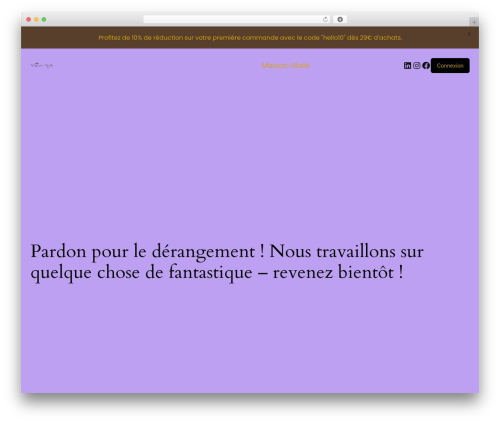
Task: Open a new tab with the plus icon
Action: pyautogui.click(x=474, y=22)
